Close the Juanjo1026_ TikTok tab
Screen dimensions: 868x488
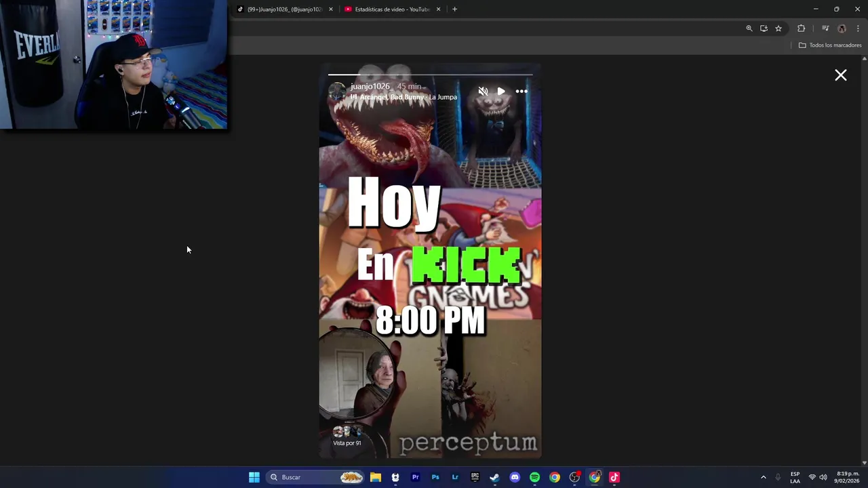331,9
